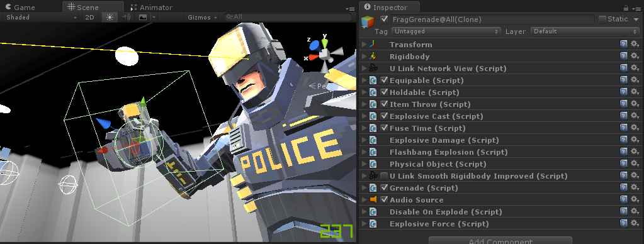Open Transform component gear menu
This screenshot has width=644, height=244.
(x=635, y=44)
